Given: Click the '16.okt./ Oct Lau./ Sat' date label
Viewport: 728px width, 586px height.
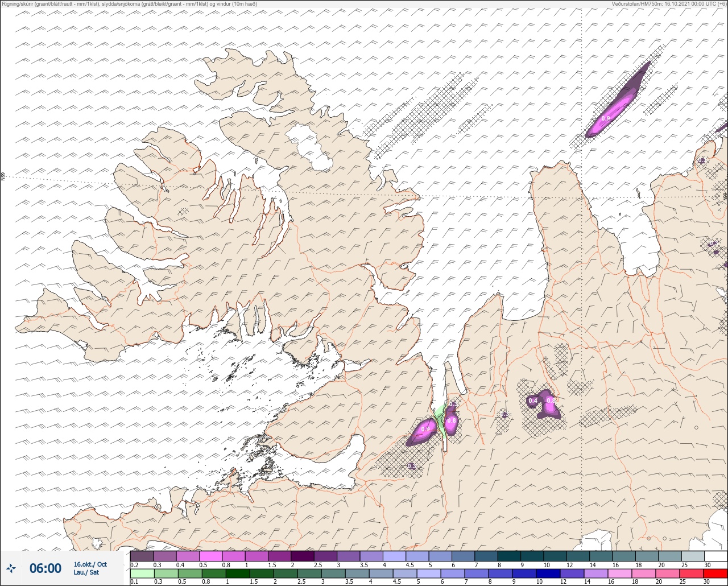Looking at the screenshot, I should coord(90,568).
